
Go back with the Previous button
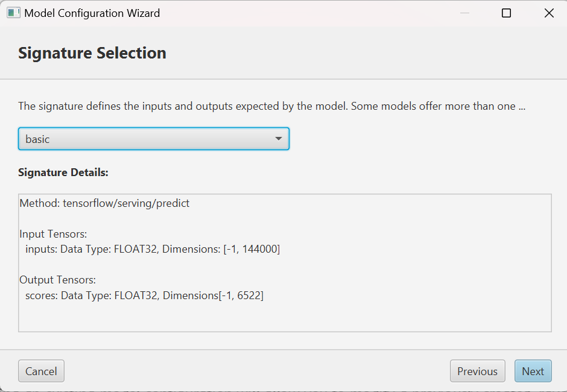(477, 371)
